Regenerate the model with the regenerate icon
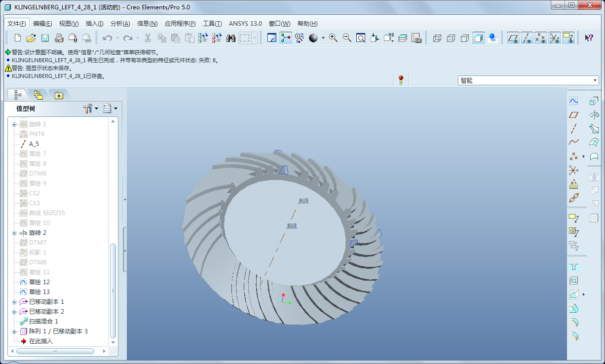This screenshot has width=605, height=364. [203, 38]
